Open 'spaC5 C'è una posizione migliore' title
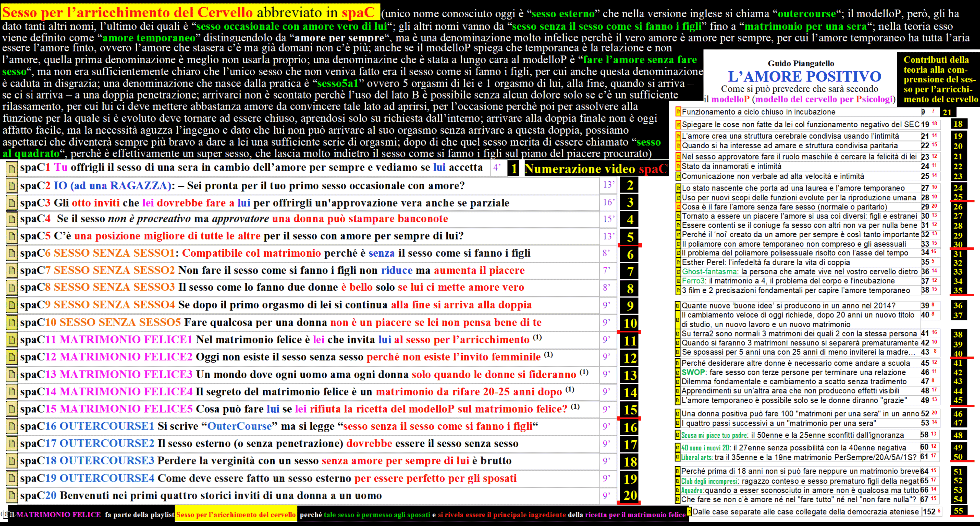The width and height of the screenshot is (980, 526). point(242,236)
